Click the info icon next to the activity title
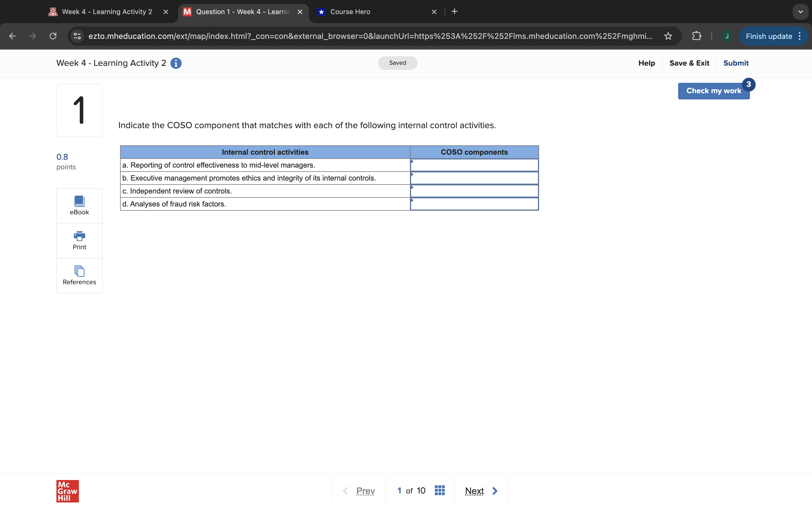 point(176,63)
